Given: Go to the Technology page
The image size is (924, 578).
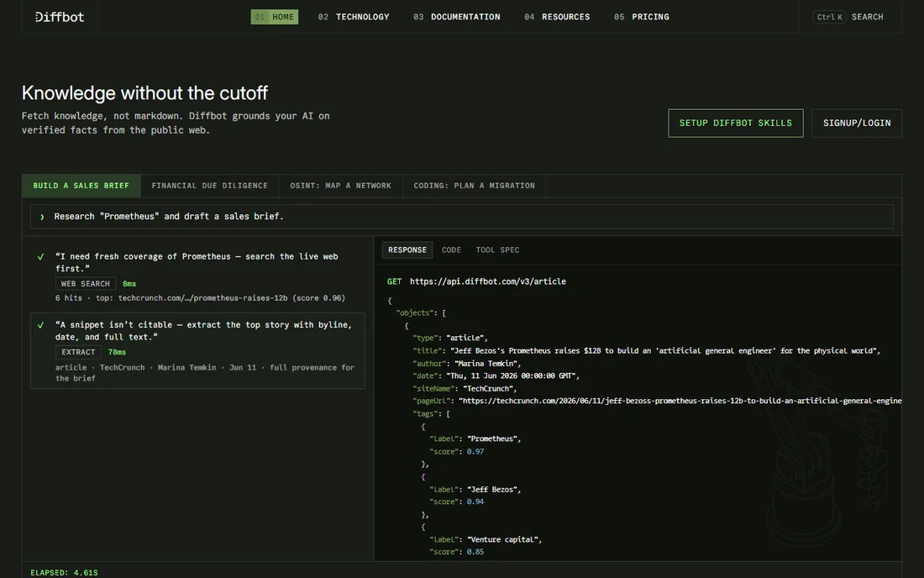Looking at the screenshot, I should [x=354, y=17].
